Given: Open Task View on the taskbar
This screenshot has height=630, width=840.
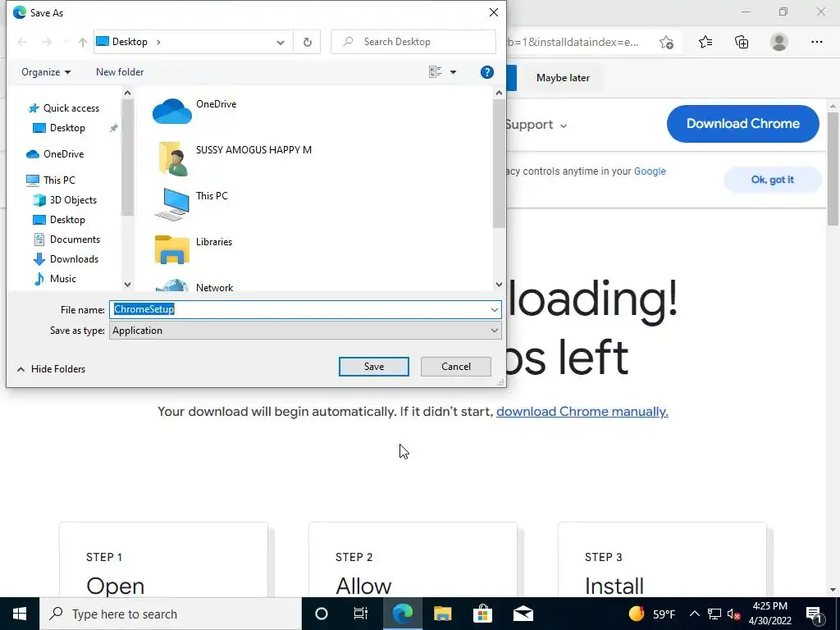Looking at the screenshot, I should point(361,614).
